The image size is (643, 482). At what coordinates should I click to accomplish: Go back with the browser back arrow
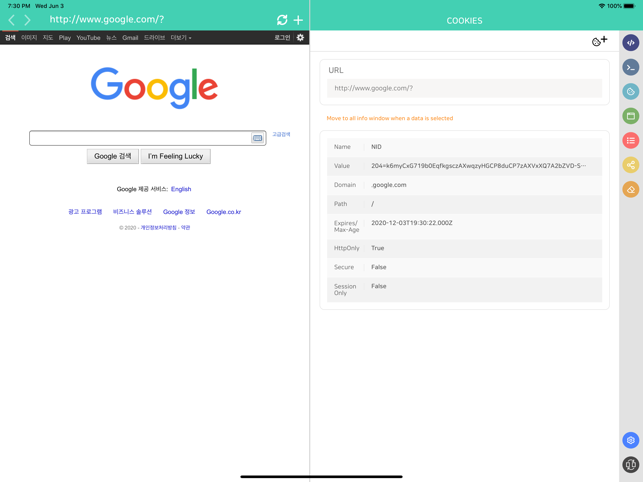pyautogui.click(x=11, y=20)
